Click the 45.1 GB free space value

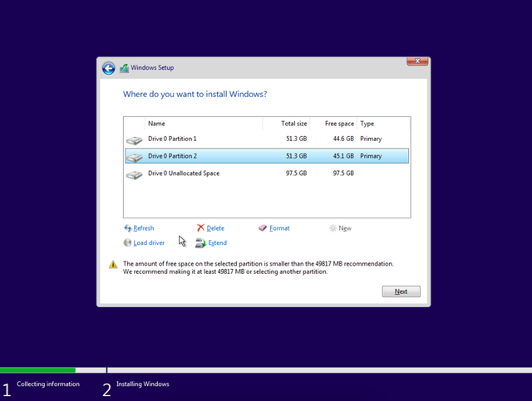coord(343,156)
